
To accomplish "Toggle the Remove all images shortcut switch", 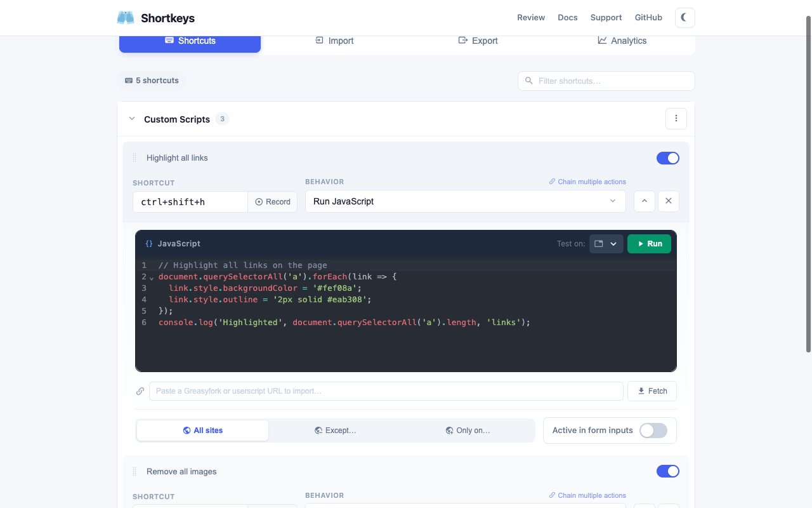I will pyautogui.click(x=668, y=471).
